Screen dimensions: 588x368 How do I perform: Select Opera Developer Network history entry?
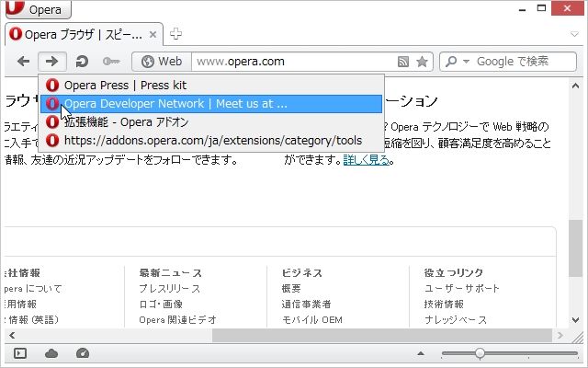(211, 104)
